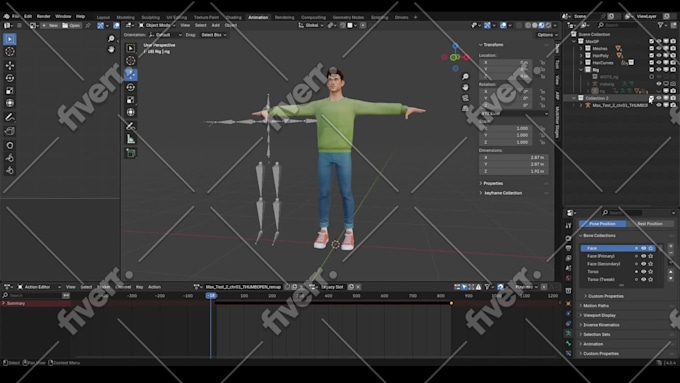This screenshot has width=680, height=383.
Task: Toggle visibility of Torso bone collection
Action: (x=644, y=272)
